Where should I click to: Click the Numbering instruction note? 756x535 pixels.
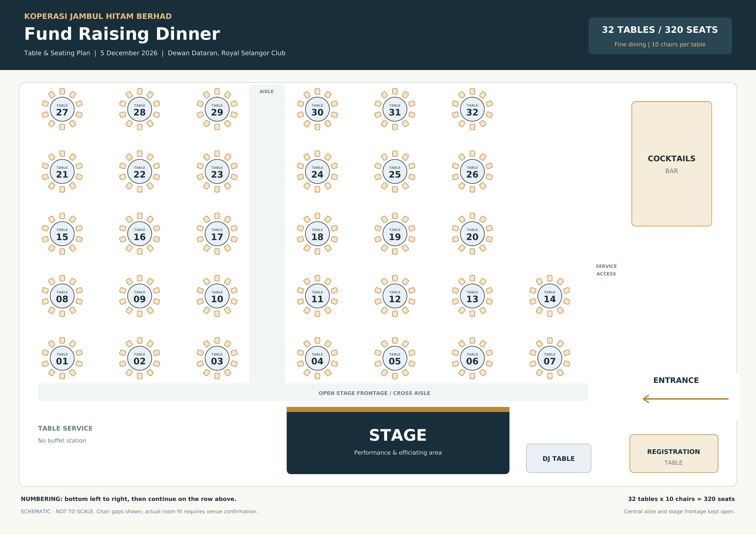pyautogui.click(x=128, y=499)
